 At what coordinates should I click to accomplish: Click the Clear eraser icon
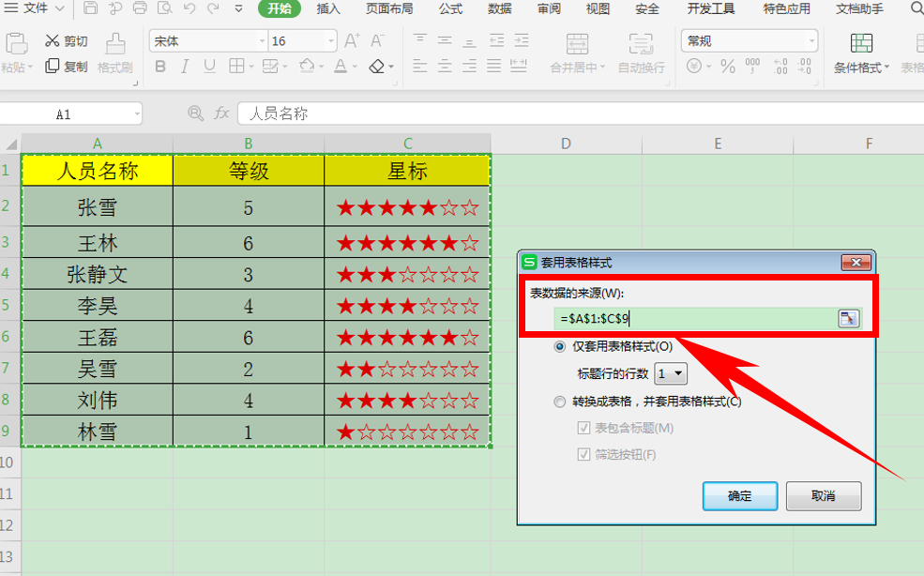tap(376, 66)
